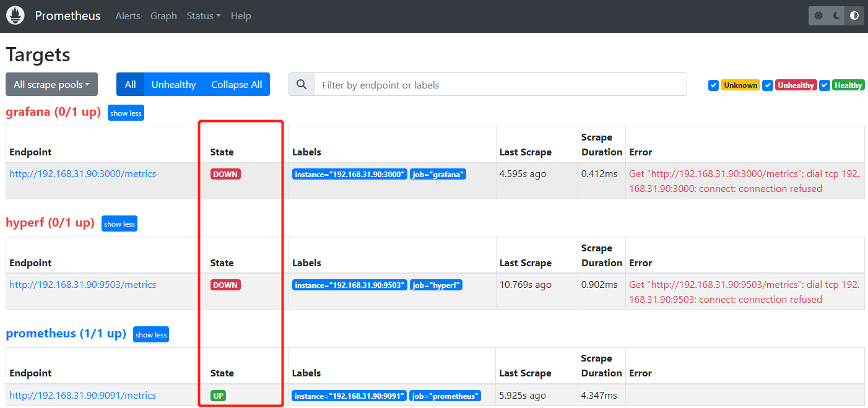Click the hyperf (0/1 up) heading
868x408 pixels.
tap(50, 223)
